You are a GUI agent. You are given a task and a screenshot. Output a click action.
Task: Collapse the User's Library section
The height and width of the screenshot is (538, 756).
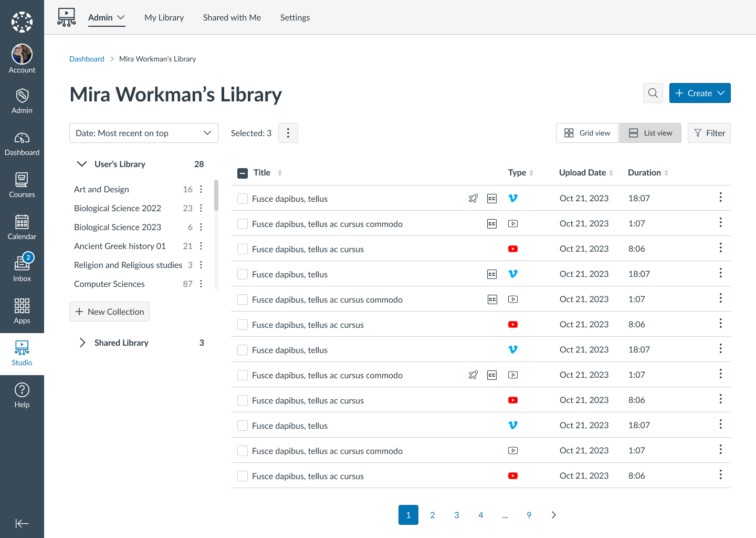coord(82,164)
